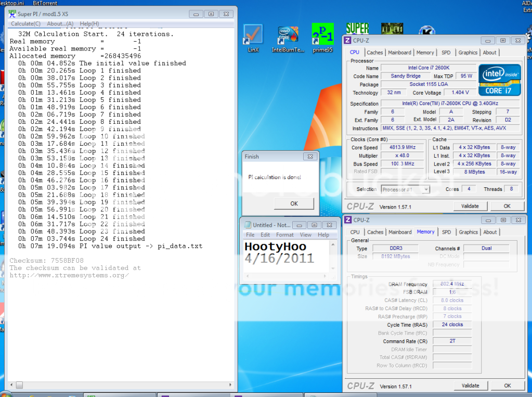Image resolution: width=532 pixels, height=397 pixels.
Task: Click OK in upper CPU-Z window
Action: coord(507,206)
